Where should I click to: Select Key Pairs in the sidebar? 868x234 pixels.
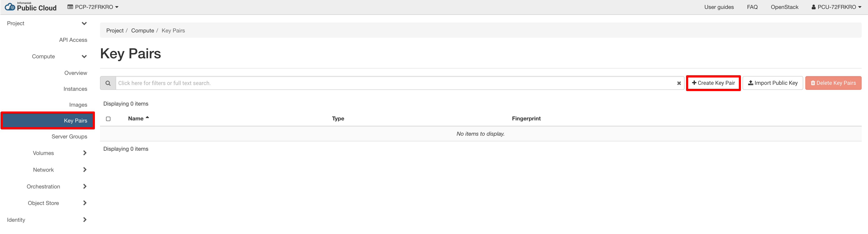[x=48, y=121]
